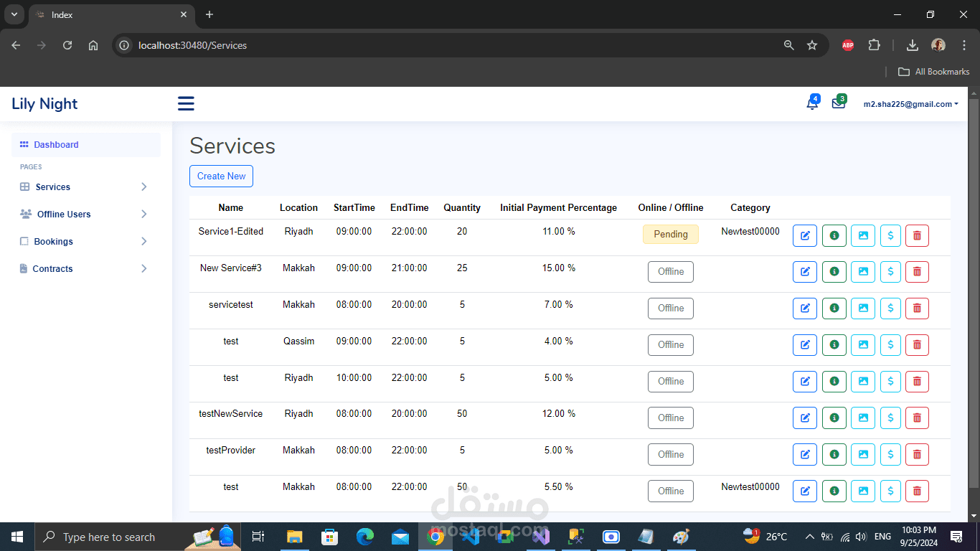Toggle Offline status for testProvider
This screenshot has width=980, height=551.
click(671, 455)
